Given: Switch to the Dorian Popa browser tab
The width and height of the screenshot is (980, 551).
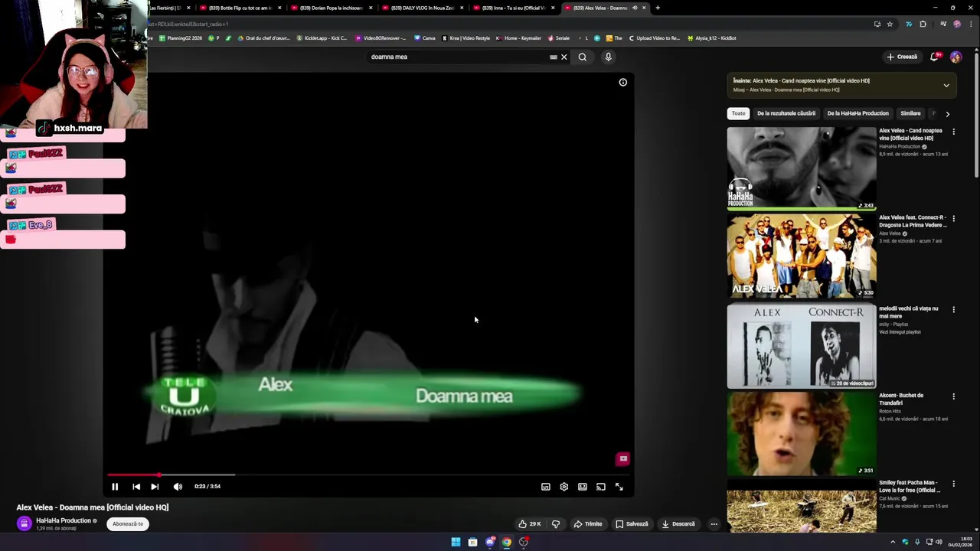Looking at the screenshot, I should pos(331,8).
